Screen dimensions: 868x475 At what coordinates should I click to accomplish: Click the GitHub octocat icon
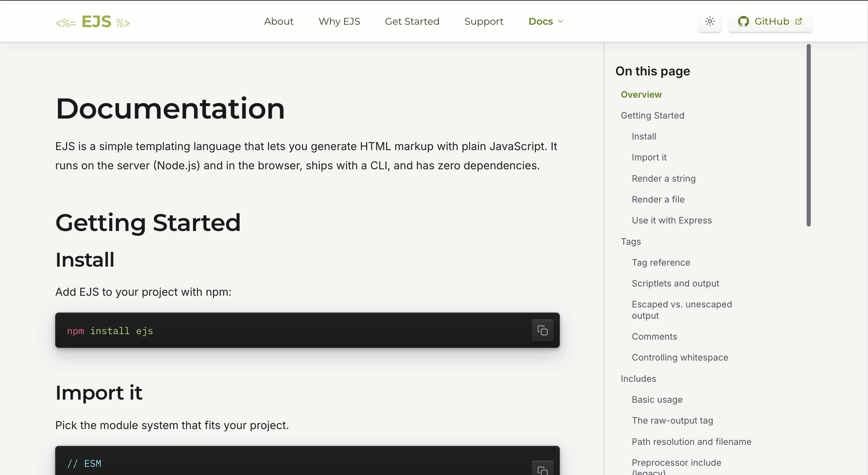click(x=743, y=22)
